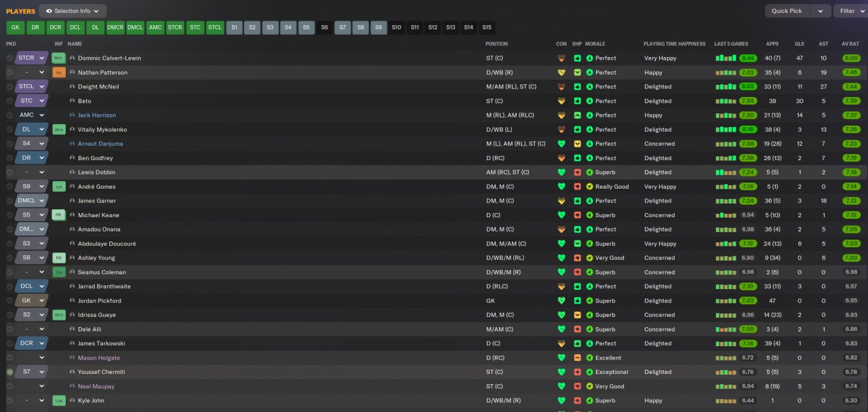Click the profile icon next to Jordan Pickford

click(73, 300)
